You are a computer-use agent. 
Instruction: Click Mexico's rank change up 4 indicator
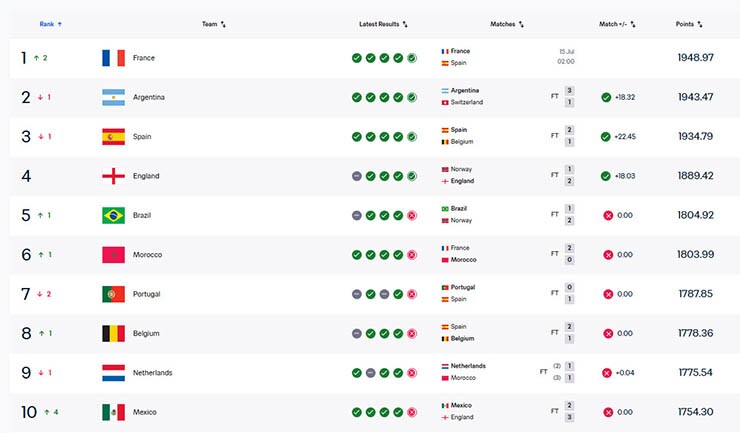(51, 412)
